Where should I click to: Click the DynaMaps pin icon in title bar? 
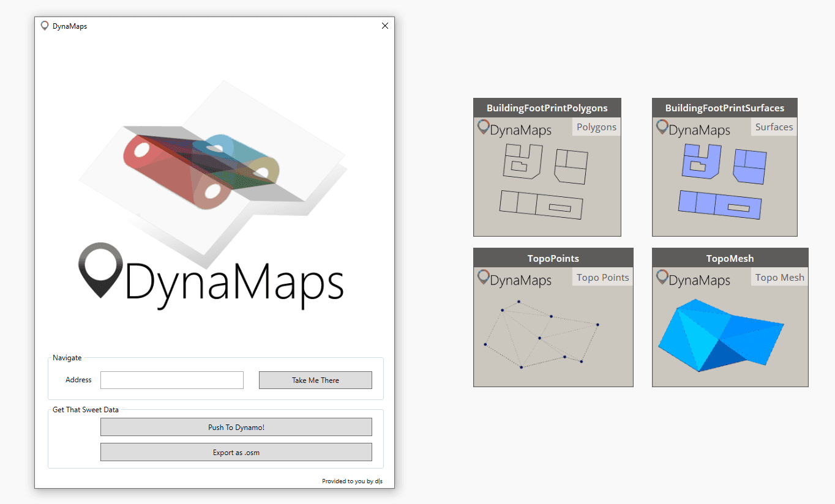coord(45,26)
